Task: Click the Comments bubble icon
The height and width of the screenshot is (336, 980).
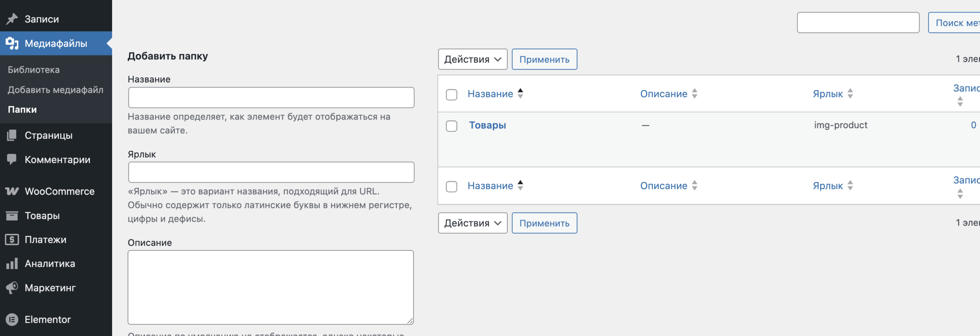Action: click(x=12, y=159)
